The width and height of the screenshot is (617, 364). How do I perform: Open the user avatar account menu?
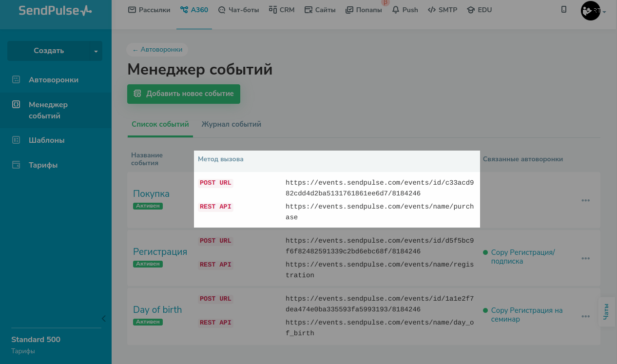pos(593,11)
